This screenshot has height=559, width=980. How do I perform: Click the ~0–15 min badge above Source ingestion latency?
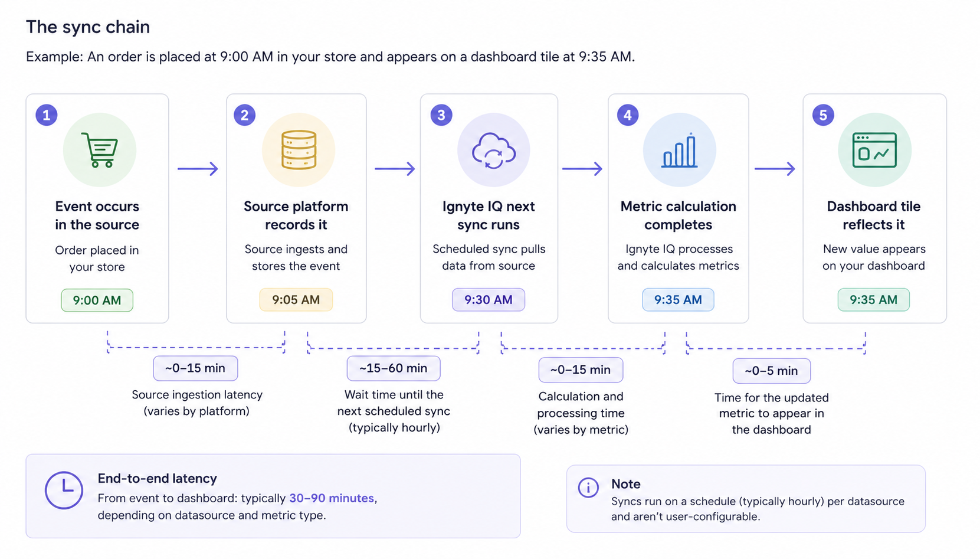(x=195, y=368)
